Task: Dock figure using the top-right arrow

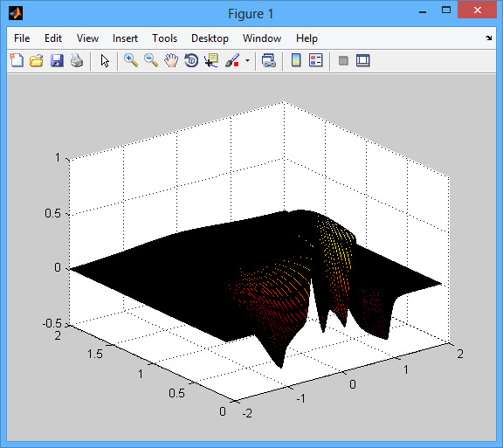Action: pyautogui.click(x=488, y=38)
